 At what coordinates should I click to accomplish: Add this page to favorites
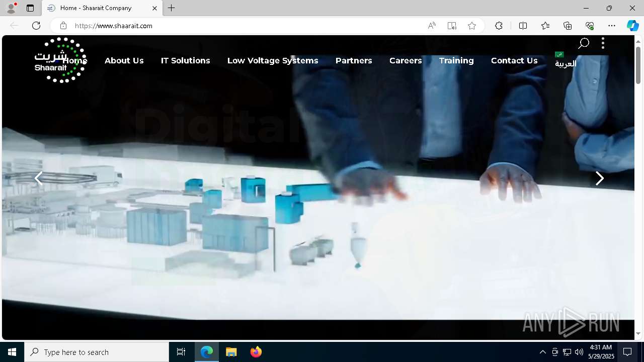pos(472,26)
